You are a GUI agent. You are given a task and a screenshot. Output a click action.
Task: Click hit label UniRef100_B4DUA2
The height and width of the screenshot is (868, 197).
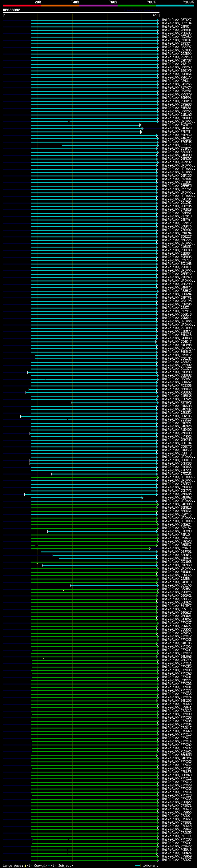tap(176, 498)
